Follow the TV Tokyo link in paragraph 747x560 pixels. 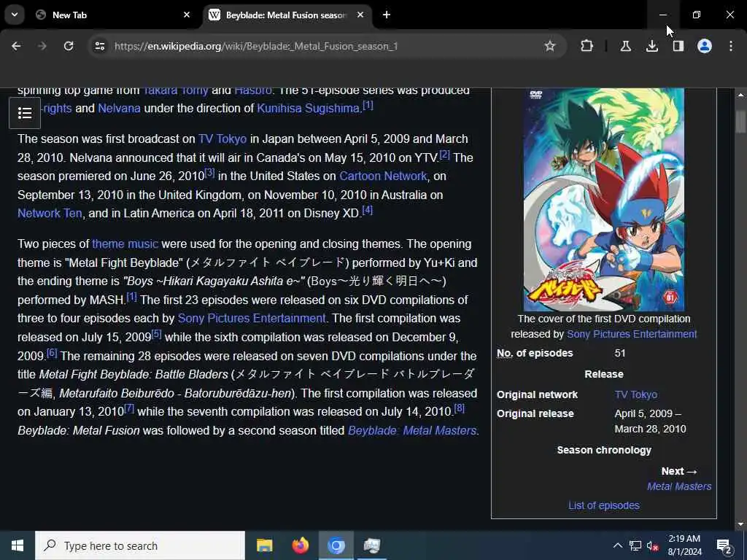pyautogui.click(x=222, y=139)
